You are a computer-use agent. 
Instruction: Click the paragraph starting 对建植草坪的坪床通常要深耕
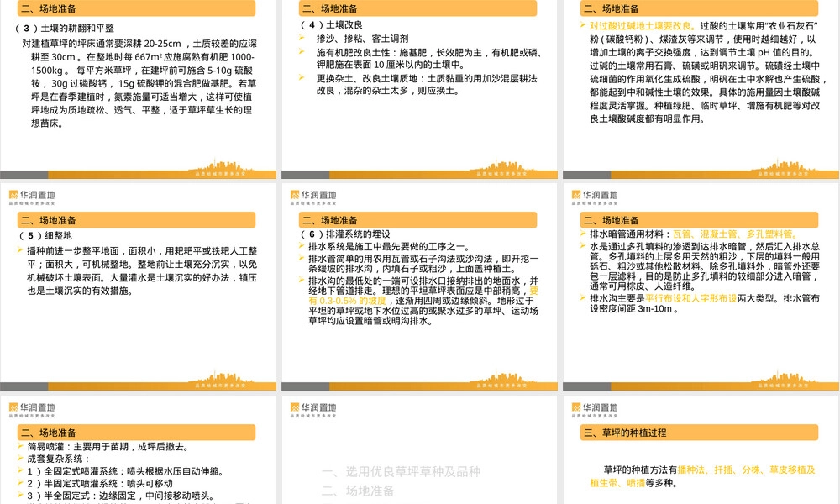tap(139, 83)
